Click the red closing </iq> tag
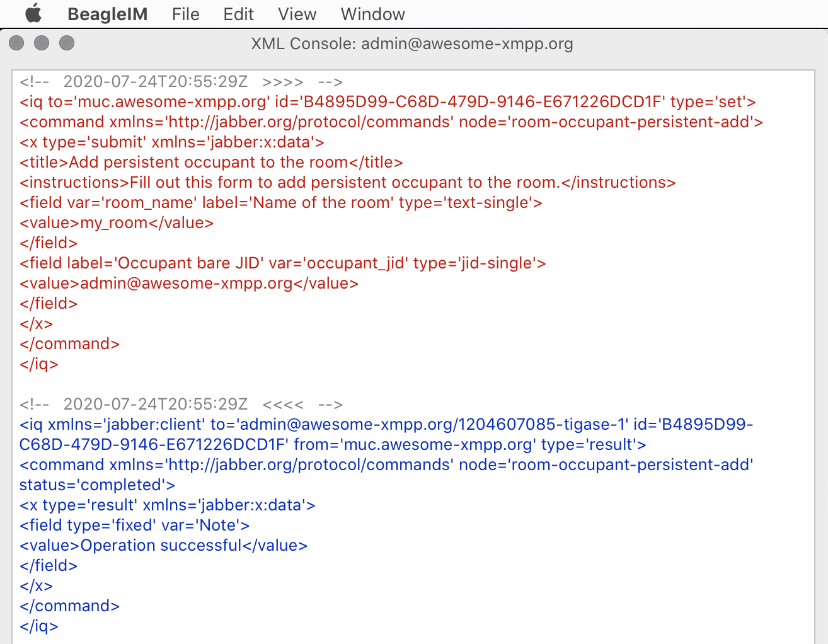Image resolution: width=828 pixels, height=644 pixels. coord(39,364)
